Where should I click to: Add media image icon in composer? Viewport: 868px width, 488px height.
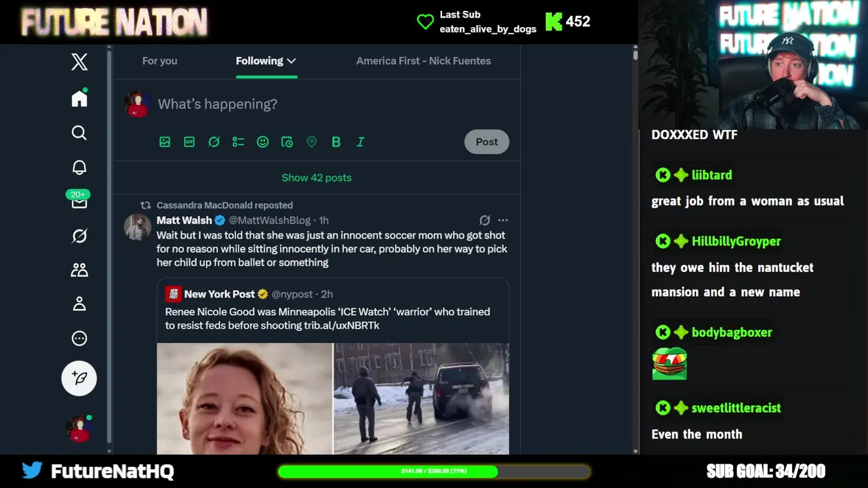tap(165, 142)
